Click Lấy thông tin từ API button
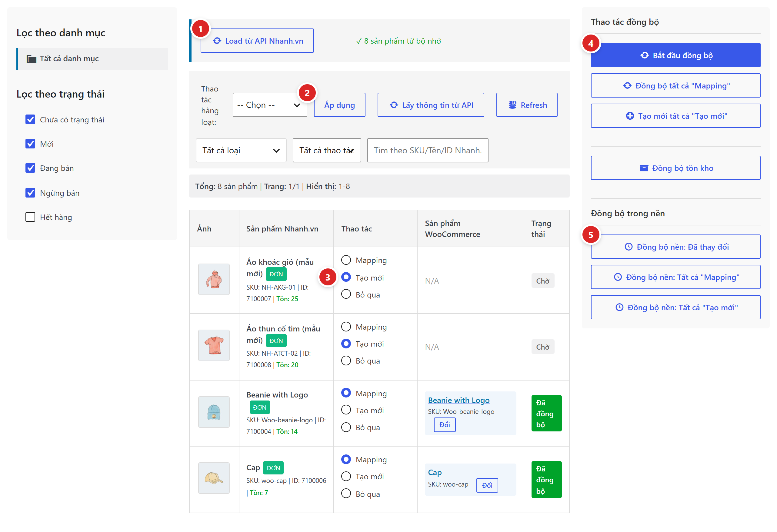The image size is (777, 532). click(x=431, y=105)
